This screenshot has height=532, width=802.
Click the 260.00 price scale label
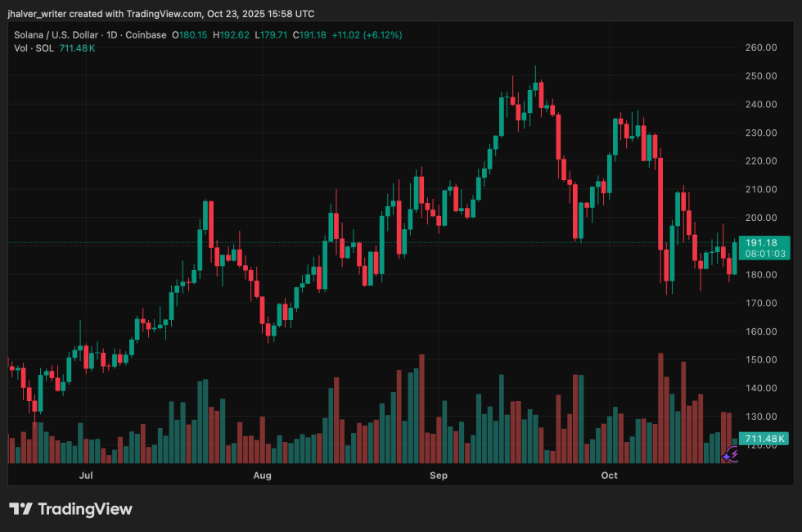(760, 47)
